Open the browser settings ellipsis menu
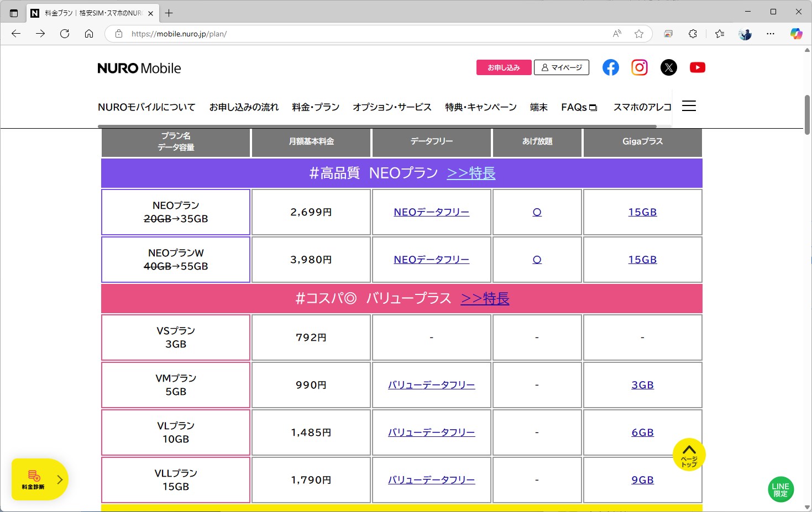812x512 pixels. (770, 34)
